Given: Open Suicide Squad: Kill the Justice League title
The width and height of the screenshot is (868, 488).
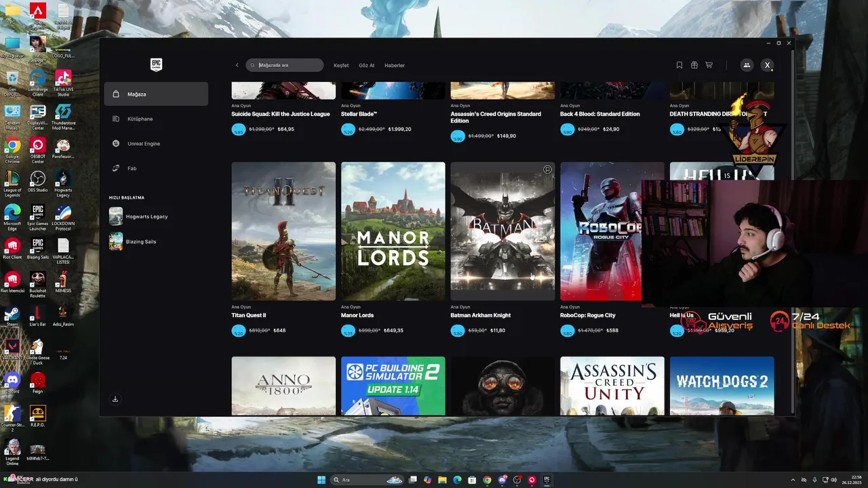Looking at the screenshot, I should click(281, 114).
